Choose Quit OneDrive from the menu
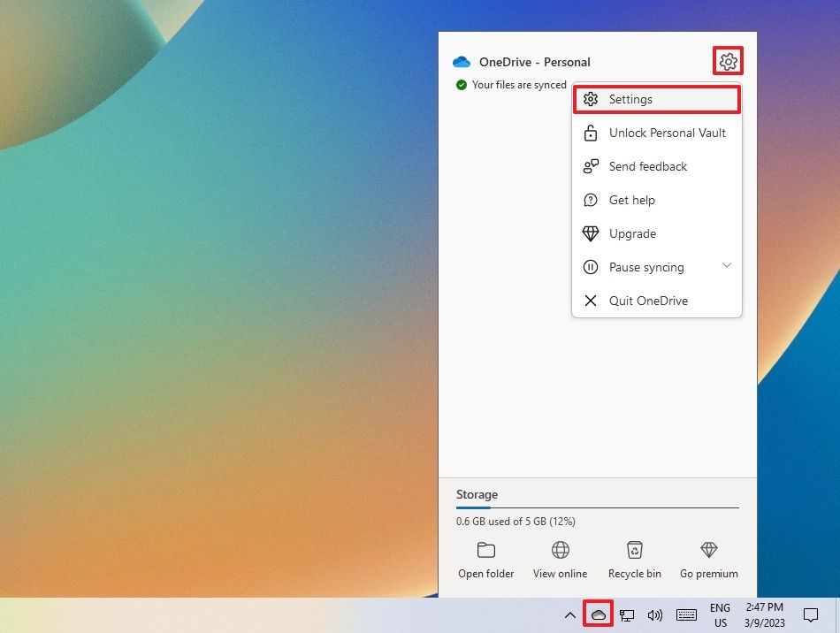The image size is (840, 633). pyautogui.click(x=648, y=301)
